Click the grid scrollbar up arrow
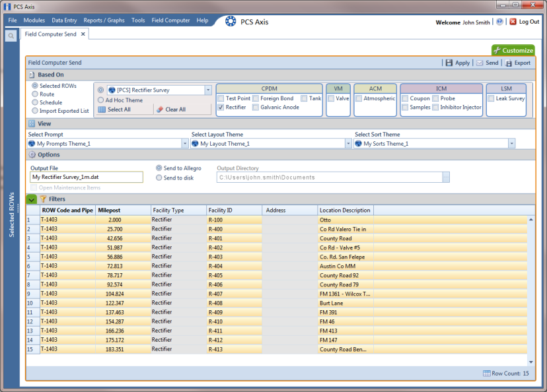Screen dimensions: 547x392 tap(531, 220)
